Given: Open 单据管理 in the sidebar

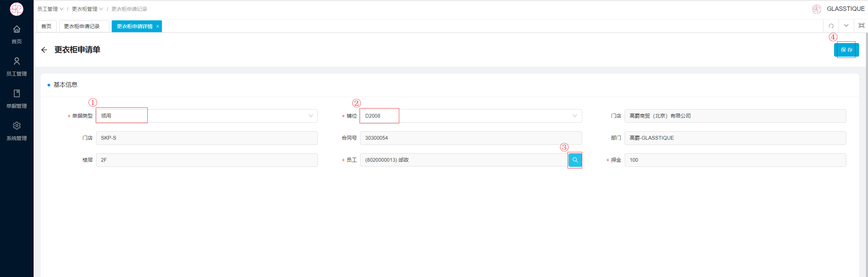Looking at the screenshot, I should (17, 99).
